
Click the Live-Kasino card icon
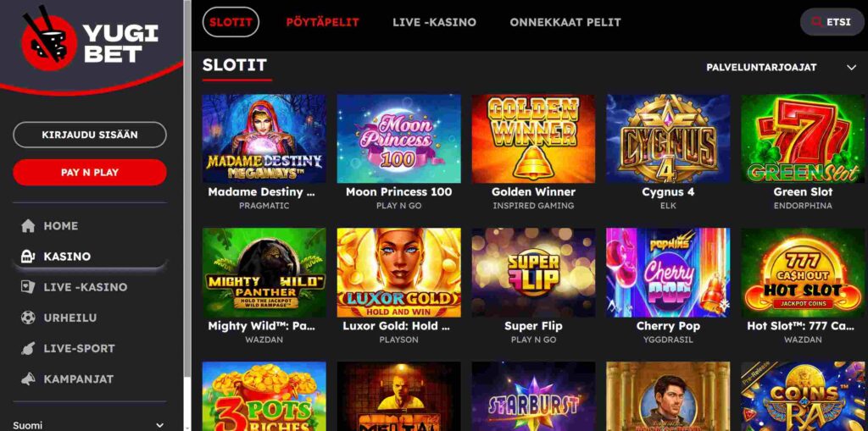point(28,287)
